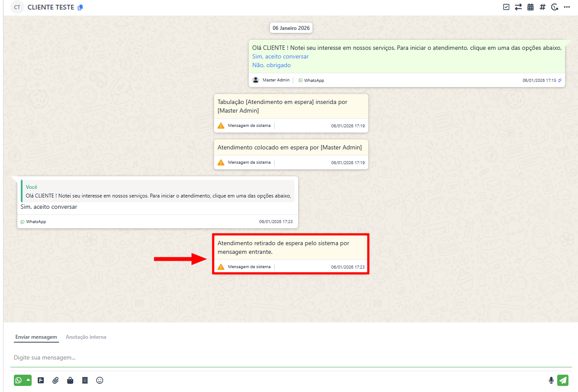Click the transfer arrows icon
The height and width of the screenshot is (392, 578).
point(518,7)
